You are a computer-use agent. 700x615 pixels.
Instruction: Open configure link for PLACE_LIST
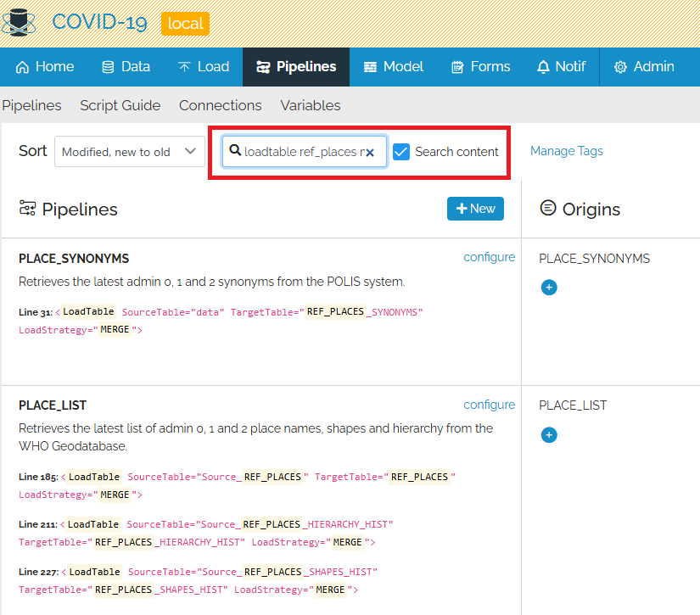click(489, 405)
